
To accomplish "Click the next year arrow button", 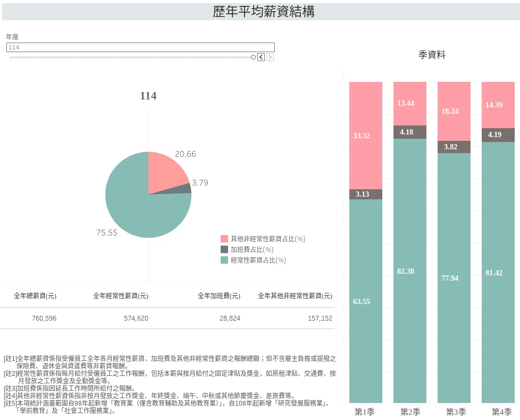I will [x=270, y=57].
